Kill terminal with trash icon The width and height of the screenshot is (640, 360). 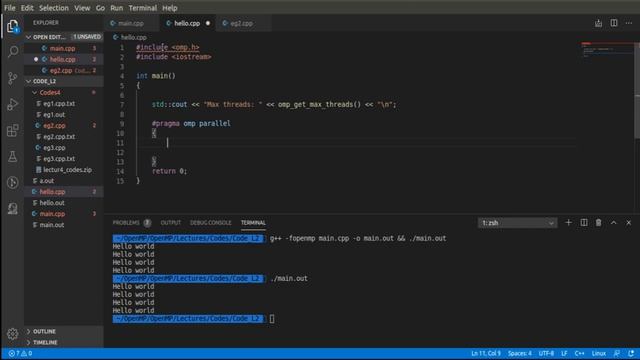(x=598, y=222)
